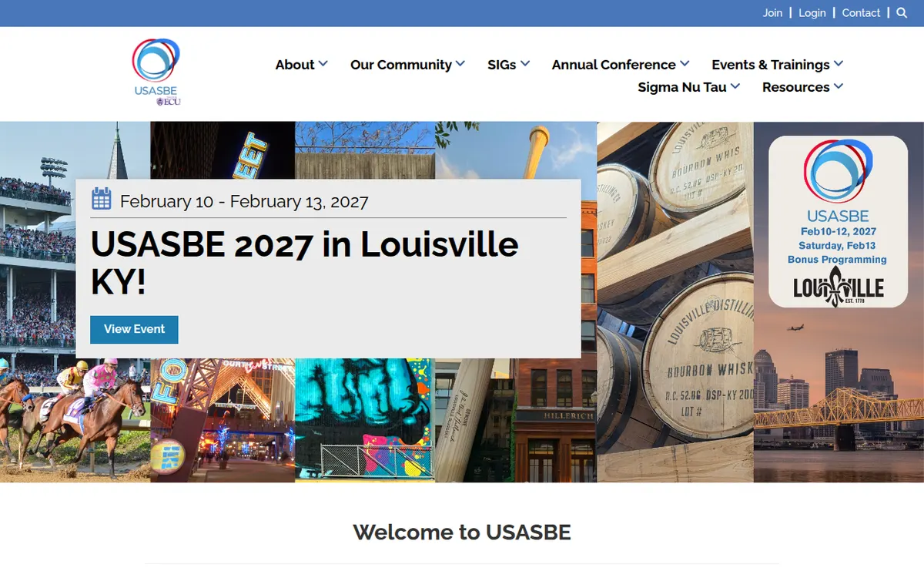Open the Sigma Nu Tau menu item
Screen dimensions: 924x578
click(x=682, y=87)
